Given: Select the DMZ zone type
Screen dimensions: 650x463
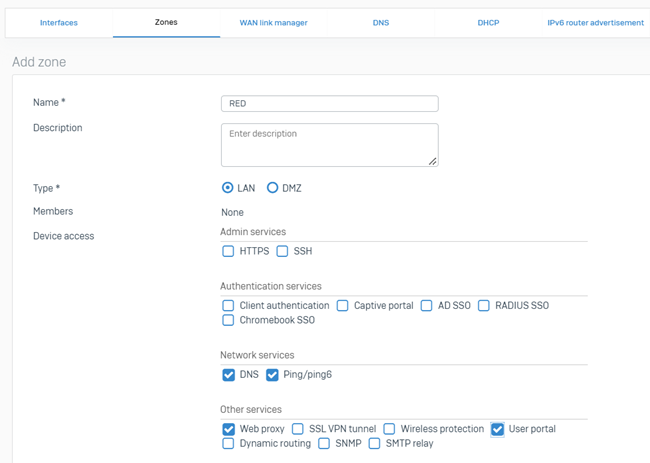Looking at the screenshot, I should coord(272,188).
